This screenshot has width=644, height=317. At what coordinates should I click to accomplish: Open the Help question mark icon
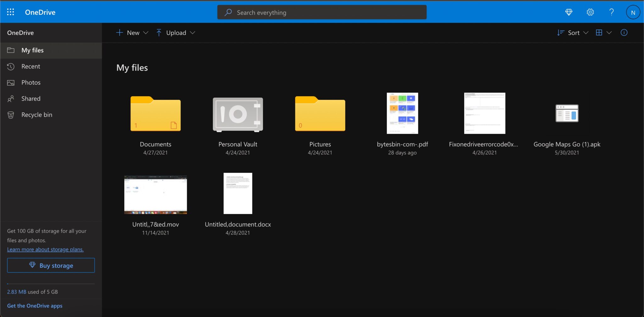[611, 12]
